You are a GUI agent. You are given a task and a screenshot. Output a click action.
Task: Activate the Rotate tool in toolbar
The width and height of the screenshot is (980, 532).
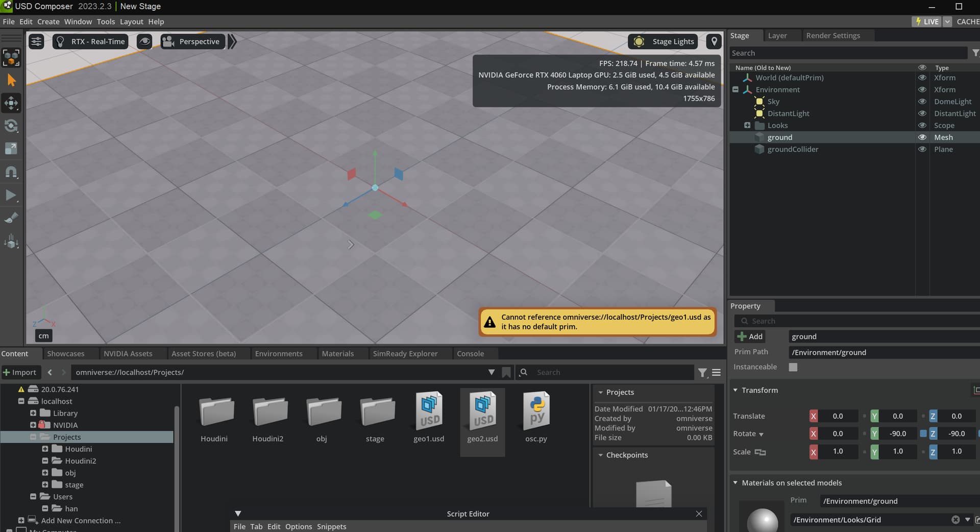pyautogui.click(x=11, y=126)
